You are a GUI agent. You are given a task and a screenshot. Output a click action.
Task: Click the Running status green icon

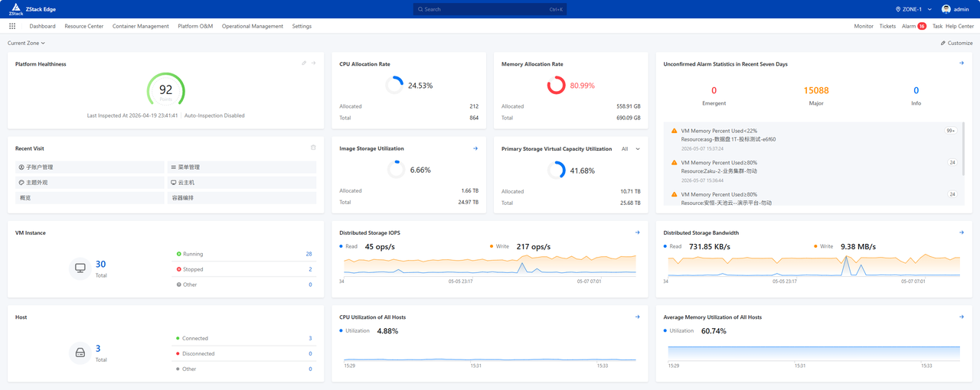pos(179,254)
